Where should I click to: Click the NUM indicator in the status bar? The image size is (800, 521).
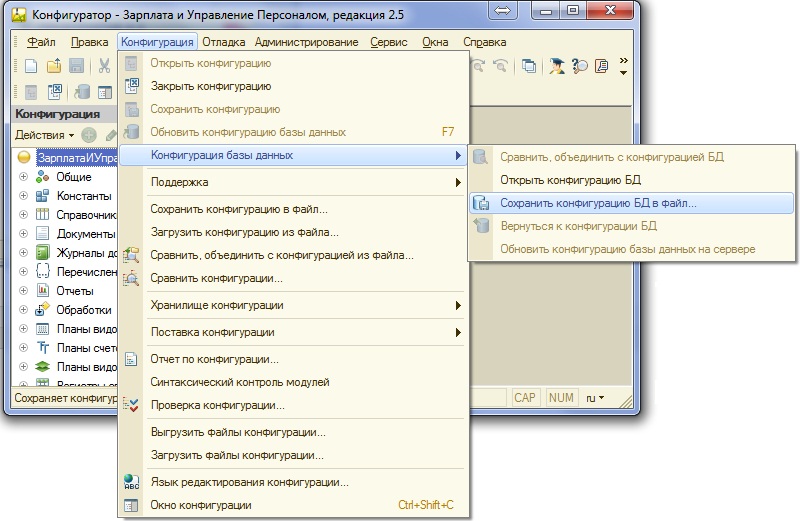[x=561, y=398]
